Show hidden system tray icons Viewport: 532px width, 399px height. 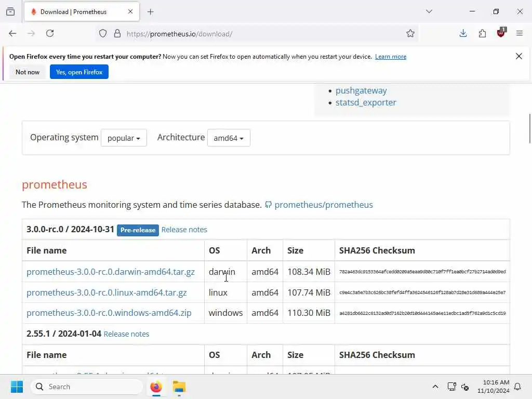pyautogui.click(x=435, y=387)
